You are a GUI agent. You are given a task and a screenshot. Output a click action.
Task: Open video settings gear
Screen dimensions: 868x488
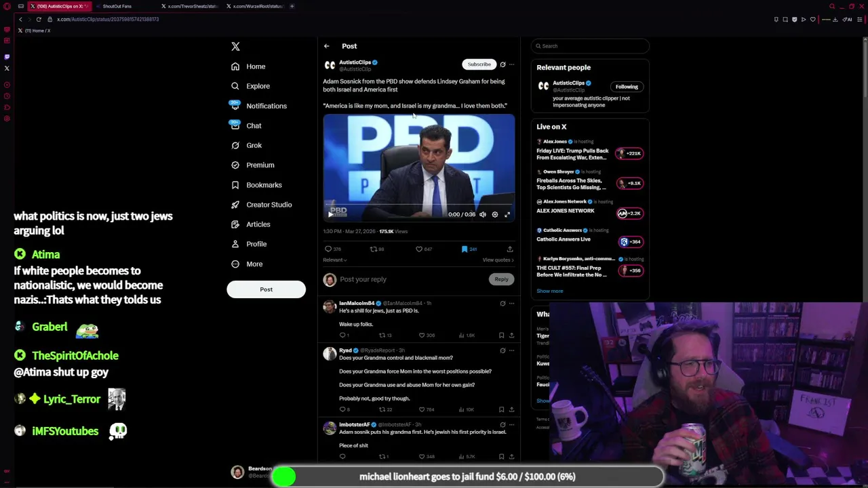click(x=495, y=214)
